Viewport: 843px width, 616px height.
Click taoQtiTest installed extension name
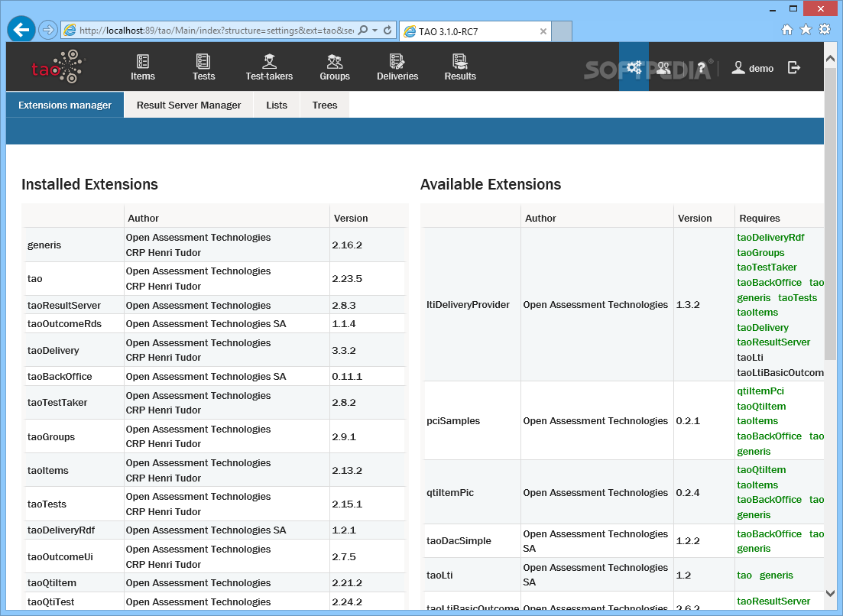[x=50, y=602]
